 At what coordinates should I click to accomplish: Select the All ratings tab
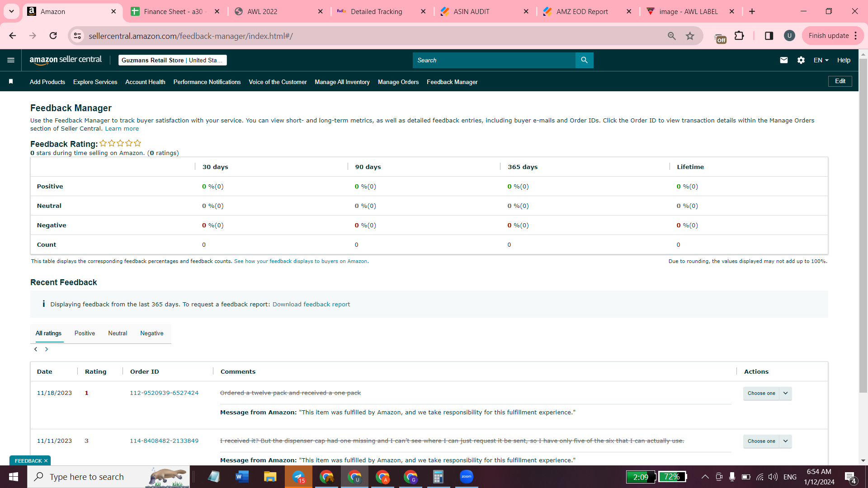click(48, 333)
